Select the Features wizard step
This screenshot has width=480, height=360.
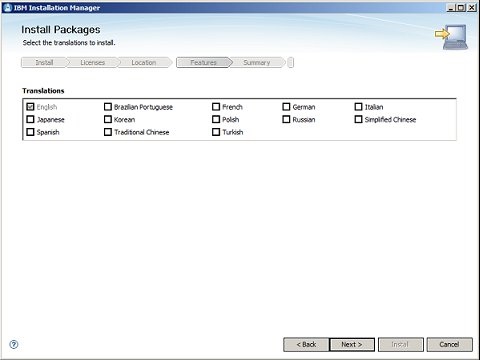coord(203,62)
